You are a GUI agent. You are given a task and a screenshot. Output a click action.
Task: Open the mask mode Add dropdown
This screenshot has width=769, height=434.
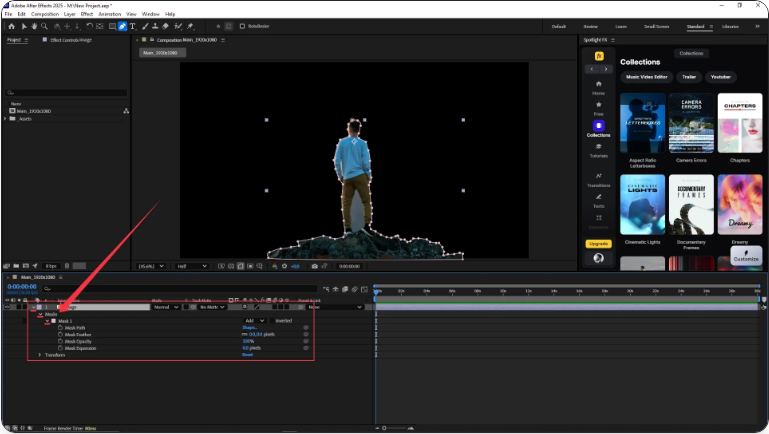pos(254,321)
